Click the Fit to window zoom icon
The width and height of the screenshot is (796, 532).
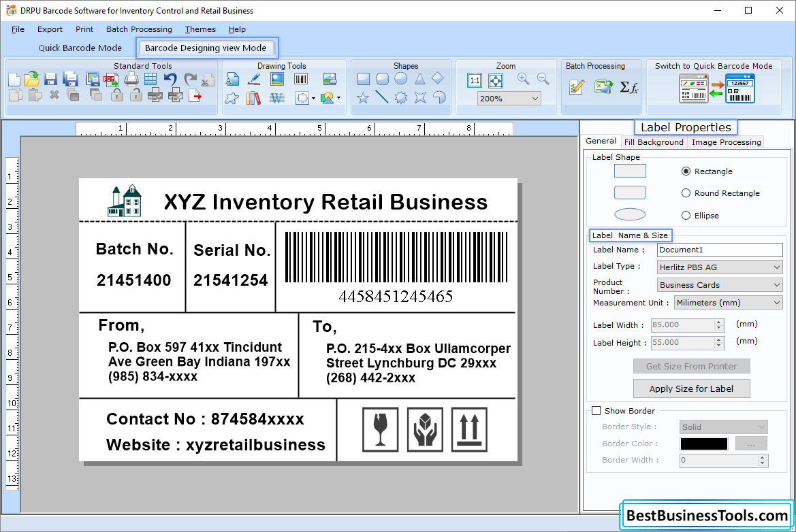tap(496, 80)
